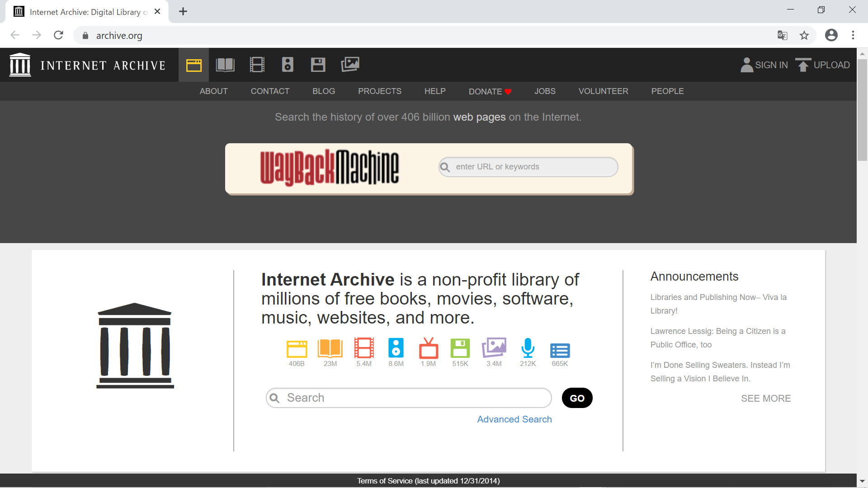868x488 pixels.
Task: Open the HELP menu item
Action: [435, 91]
